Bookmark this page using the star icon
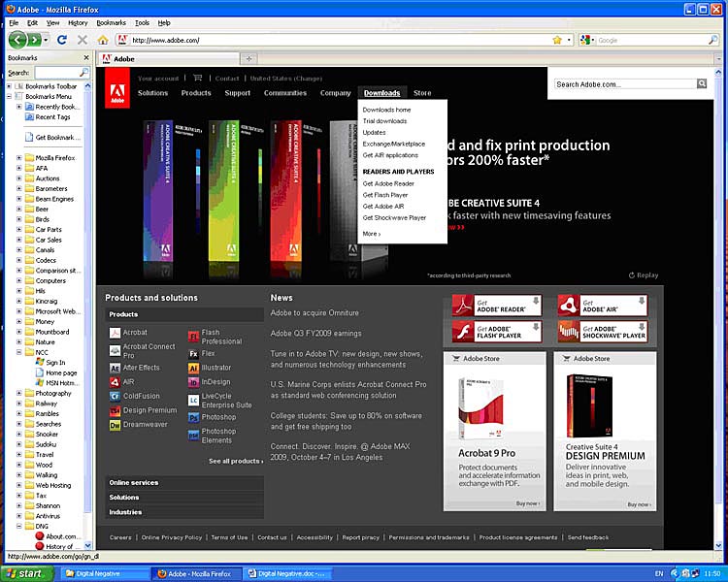This screenshot has height=582, width=728. [557, 40]
